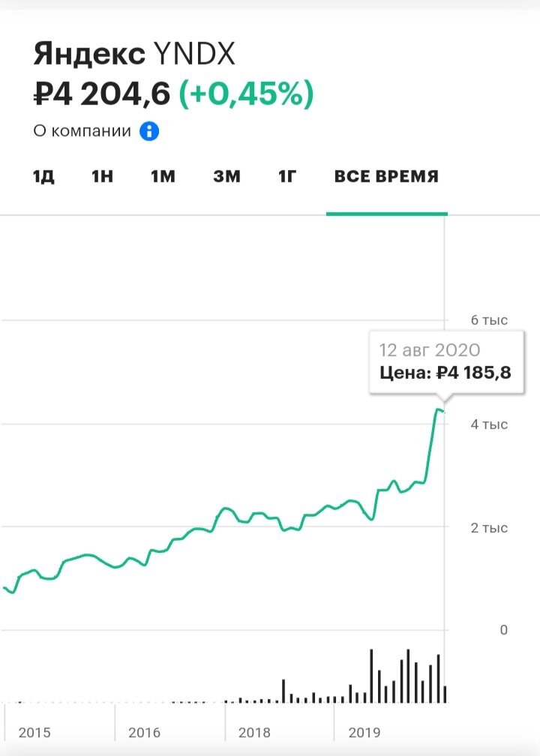This screenshot has height=756, width=540.
Task: Click the +0,45% change indicator
Action: click(x=246, y=93)
